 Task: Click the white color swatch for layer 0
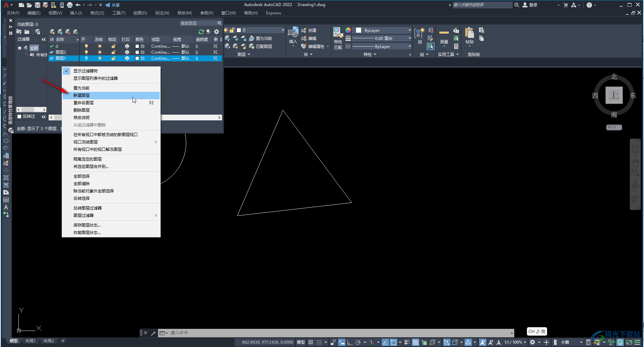[137, 46]
